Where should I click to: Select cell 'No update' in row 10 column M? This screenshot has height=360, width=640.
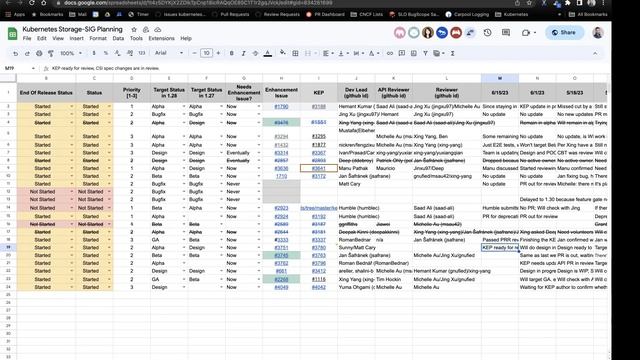point(500,176)
